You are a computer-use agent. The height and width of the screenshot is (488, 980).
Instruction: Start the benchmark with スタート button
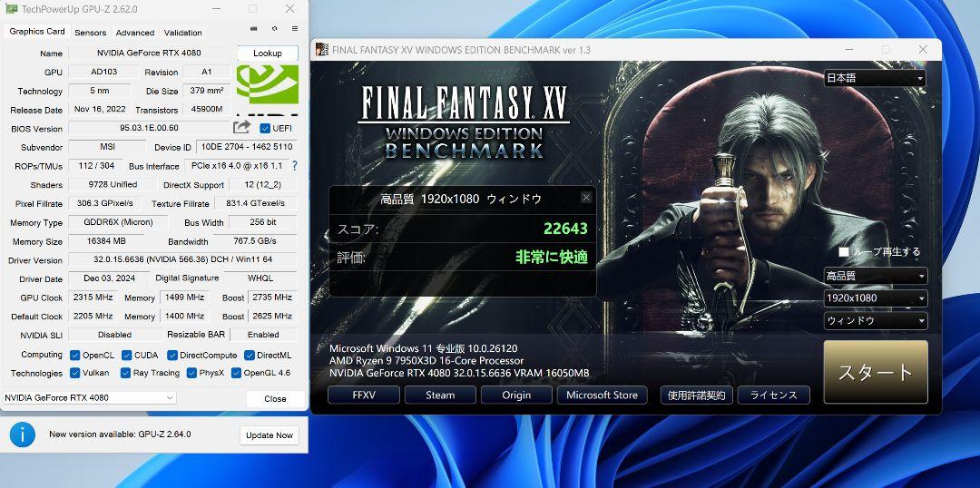pyautogui.click(x=876, y=372)
